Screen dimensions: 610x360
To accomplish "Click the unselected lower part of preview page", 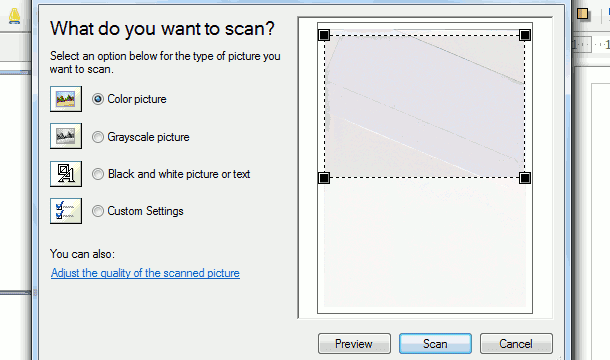I will coord(424,243).
